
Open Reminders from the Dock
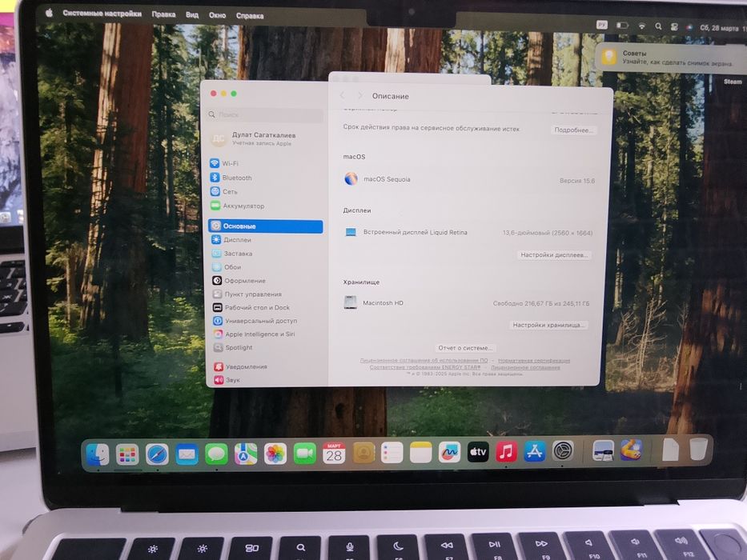click(392, 452)
